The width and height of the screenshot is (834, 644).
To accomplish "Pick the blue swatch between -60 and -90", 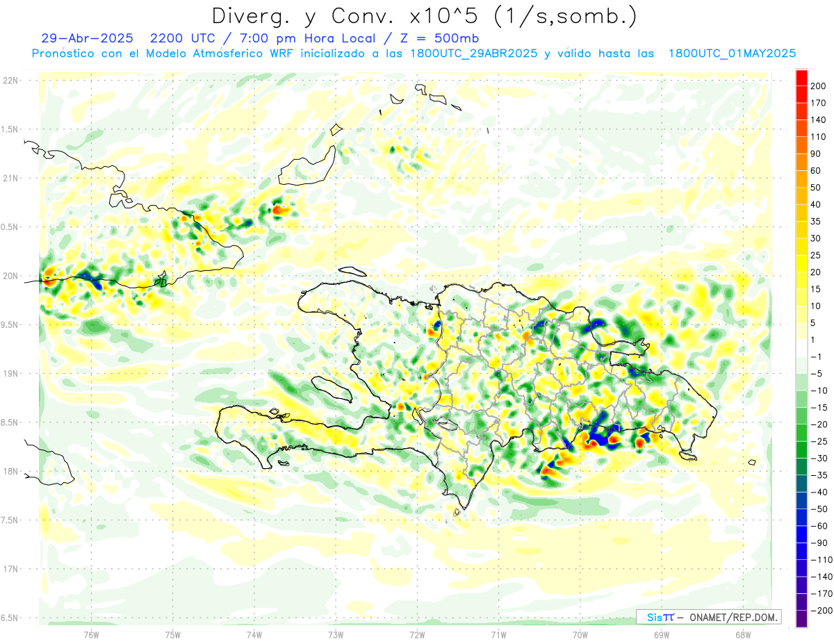I will [801, 534].
